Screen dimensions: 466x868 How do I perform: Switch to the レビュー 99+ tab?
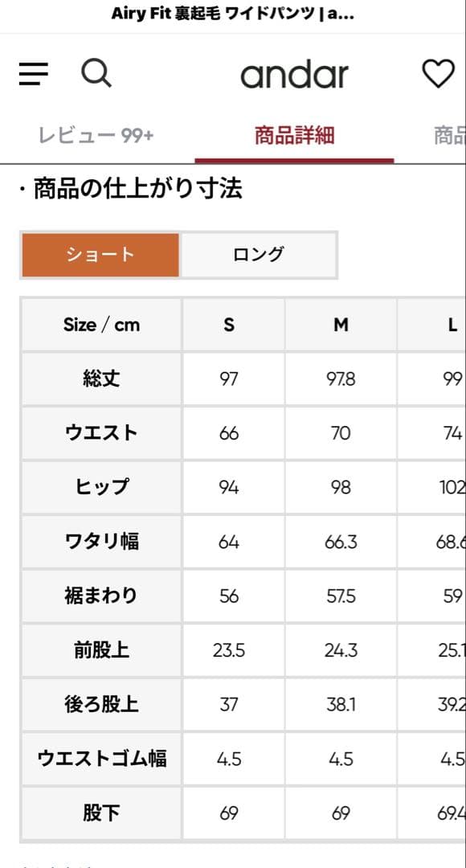tap(97, 137)
